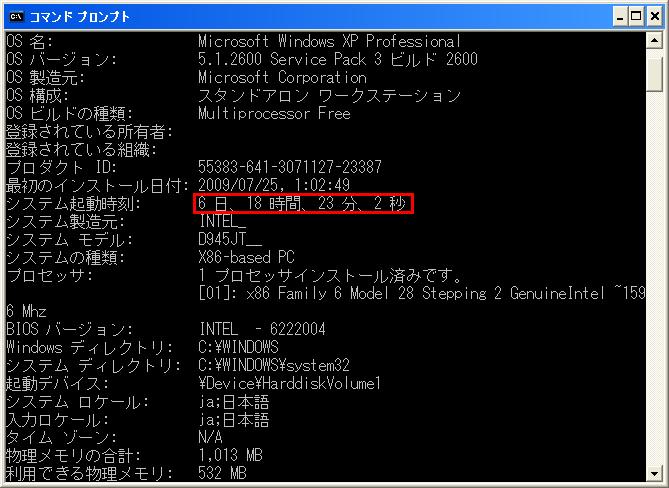This screenshot has width=669, height=488.
Task: Click '1 プロセッサインストール済みです。' text
Action: tap(330, 275)
